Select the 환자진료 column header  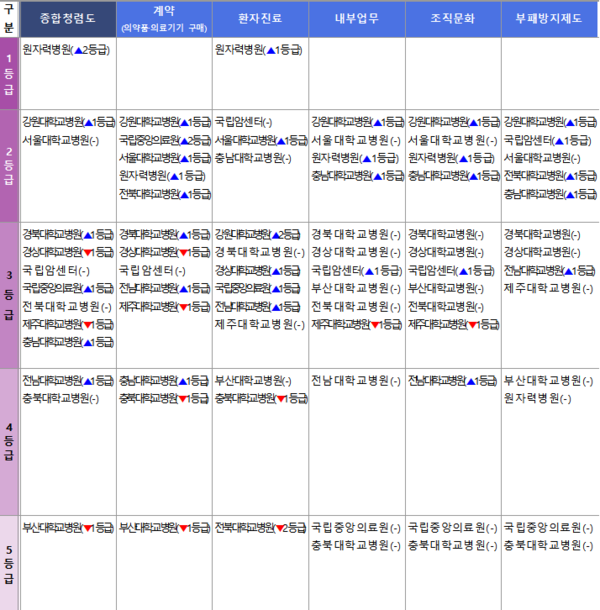coord(260,19)
